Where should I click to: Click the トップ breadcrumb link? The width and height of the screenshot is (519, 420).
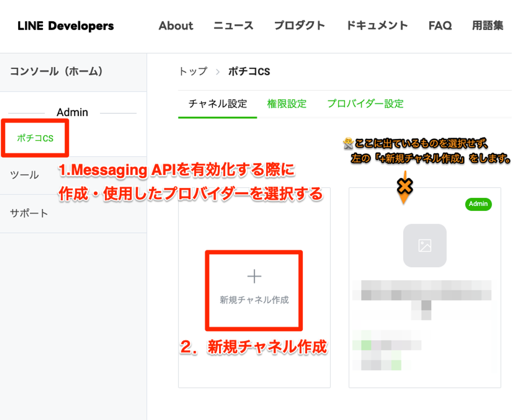(x=193, y=71)
